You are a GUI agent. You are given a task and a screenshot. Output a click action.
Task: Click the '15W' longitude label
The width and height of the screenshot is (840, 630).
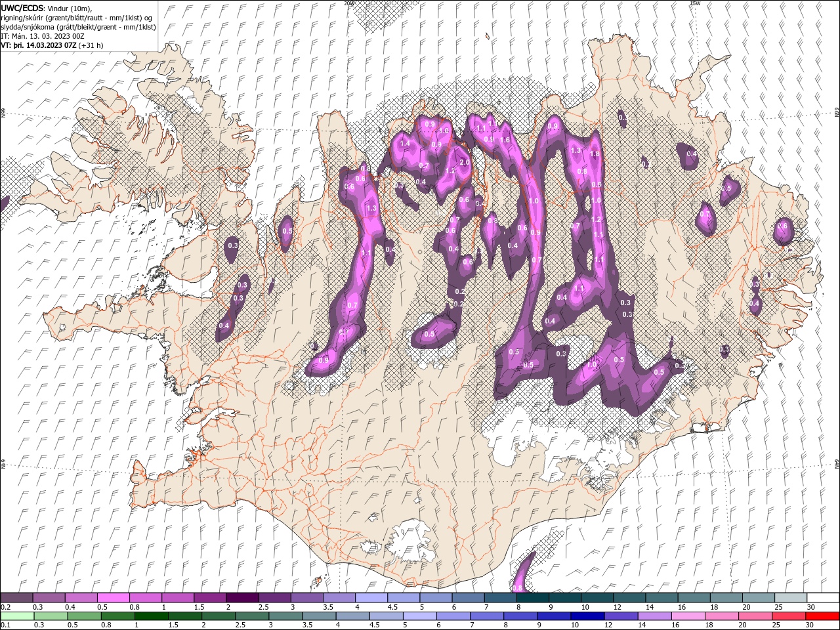click(x=695, y=3)
